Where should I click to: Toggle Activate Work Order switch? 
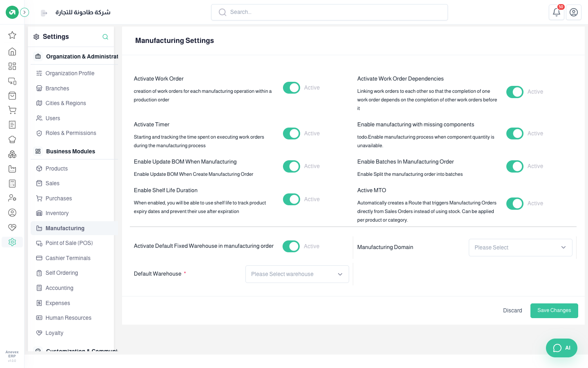[x=292, y=88]
